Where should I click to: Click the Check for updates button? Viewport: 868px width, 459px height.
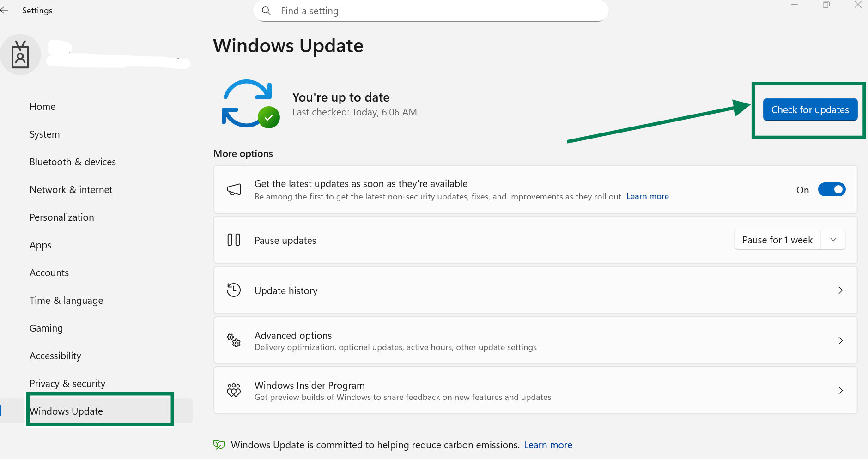point(810,109)
